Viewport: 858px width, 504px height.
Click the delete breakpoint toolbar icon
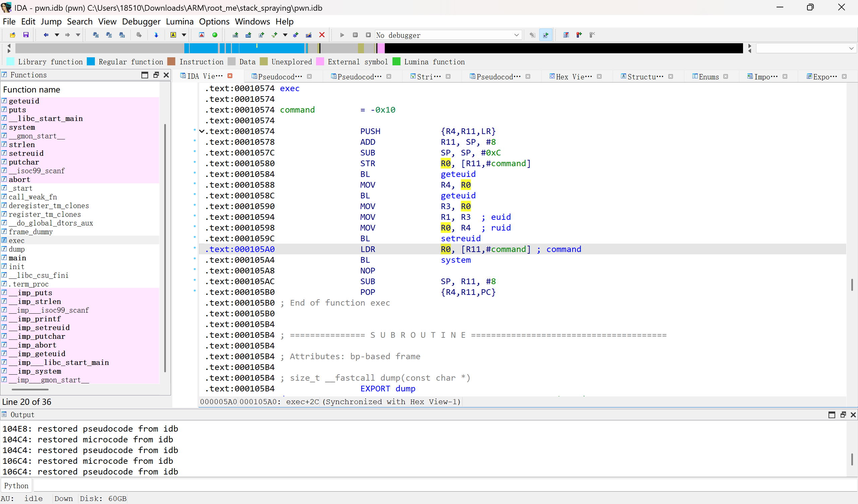click(592, 35)
